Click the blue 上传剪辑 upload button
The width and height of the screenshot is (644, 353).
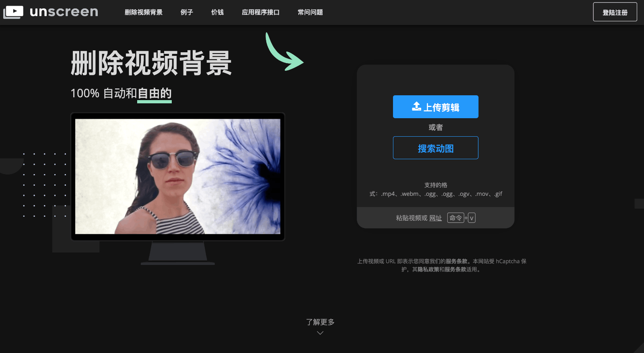point(436,107)
